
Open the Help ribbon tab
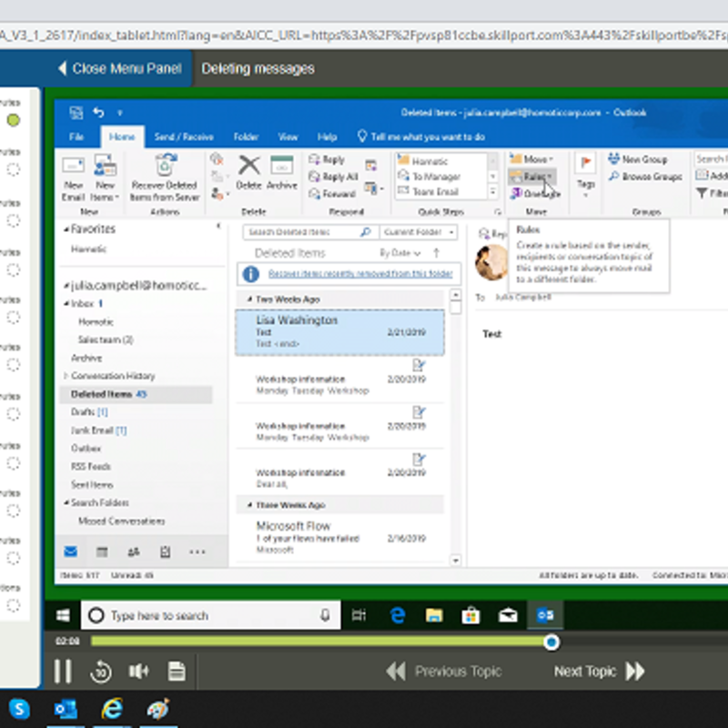coord(327,136)
